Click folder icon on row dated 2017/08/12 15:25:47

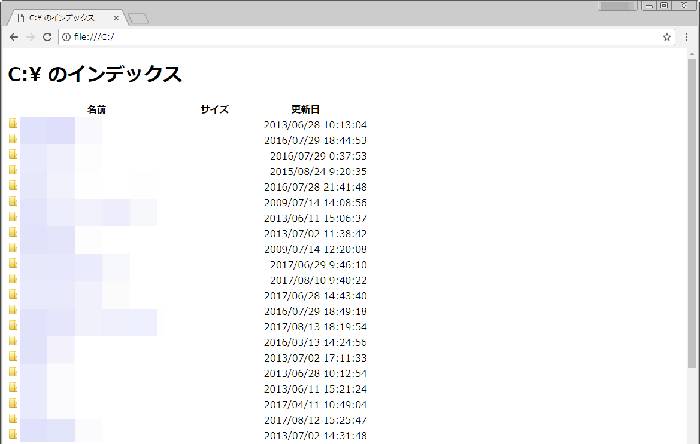[x=13, y=419]
